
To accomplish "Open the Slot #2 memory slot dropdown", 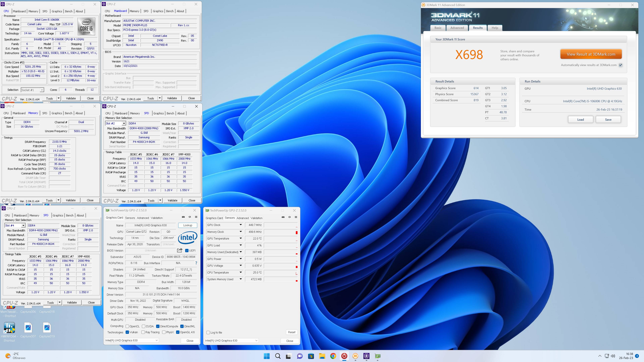I will click(x=115, y=123).
